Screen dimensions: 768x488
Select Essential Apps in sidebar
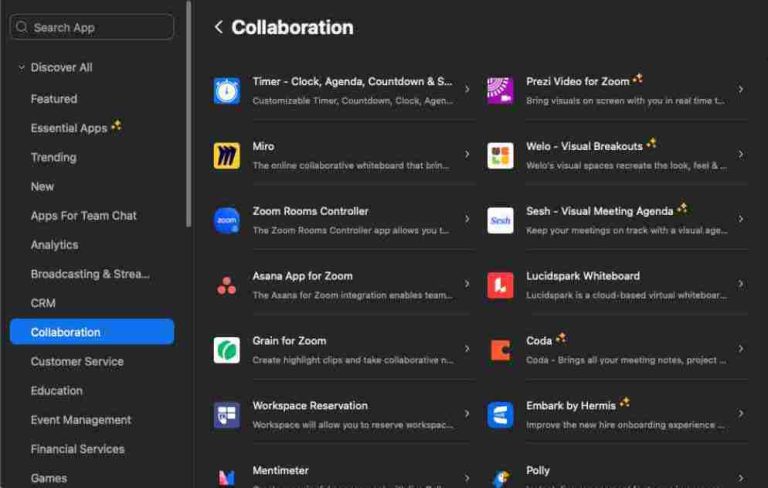(68, 128)
